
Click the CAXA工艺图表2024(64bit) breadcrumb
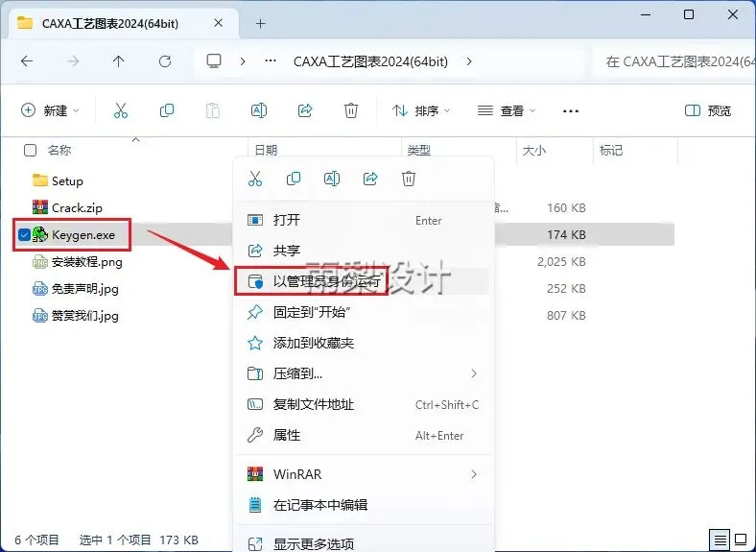[370, 61]
